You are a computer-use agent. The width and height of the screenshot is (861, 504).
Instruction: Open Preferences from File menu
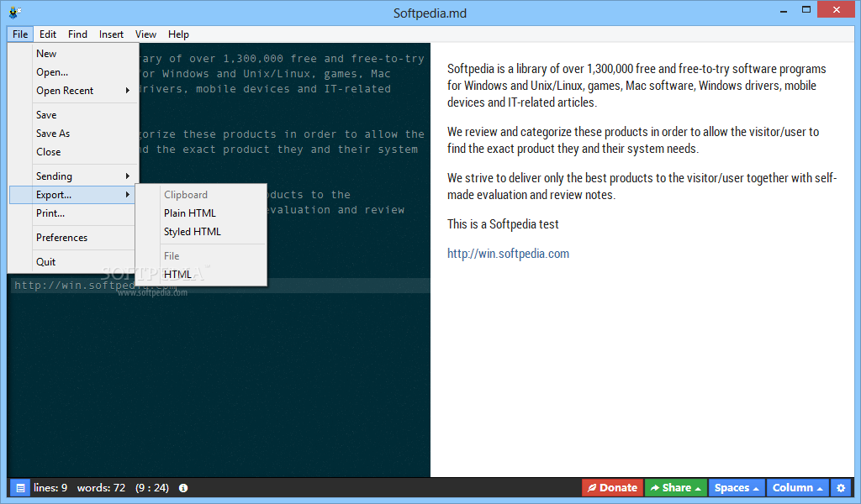pyautogui.click(x=72, y=238)
